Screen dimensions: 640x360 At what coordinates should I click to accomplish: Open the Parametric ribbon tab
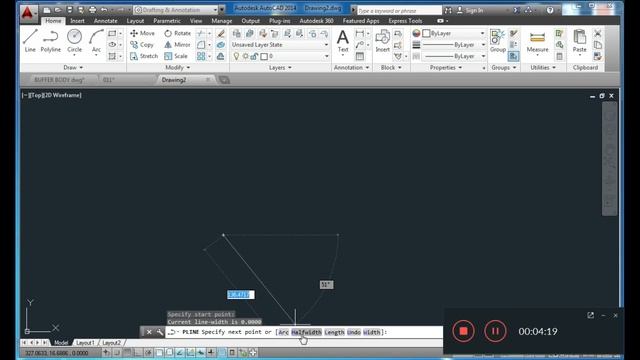pyautogui.click(x=167, y=21)
